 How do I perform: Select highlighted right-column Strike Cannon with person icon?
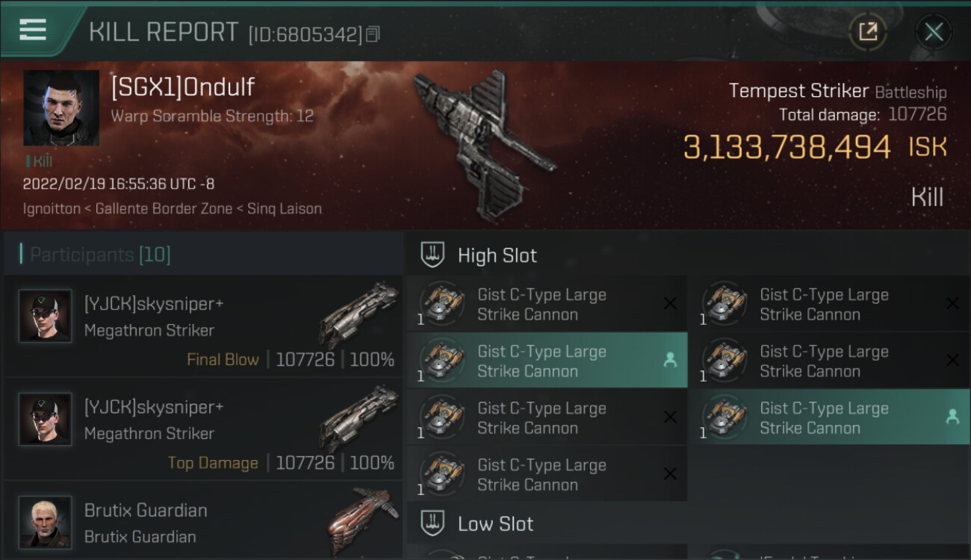[x=830, y=417]
